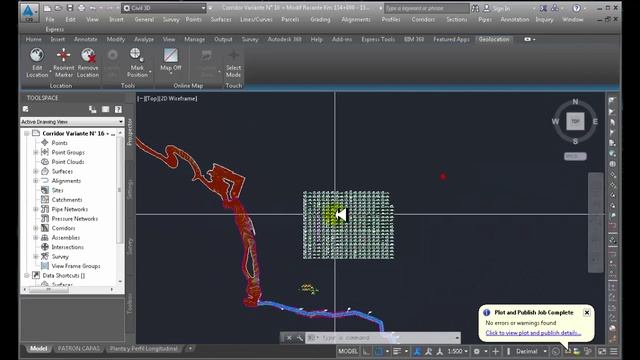Click the plot and publish details link
The image size is (640, 360).
click(533, 333)
